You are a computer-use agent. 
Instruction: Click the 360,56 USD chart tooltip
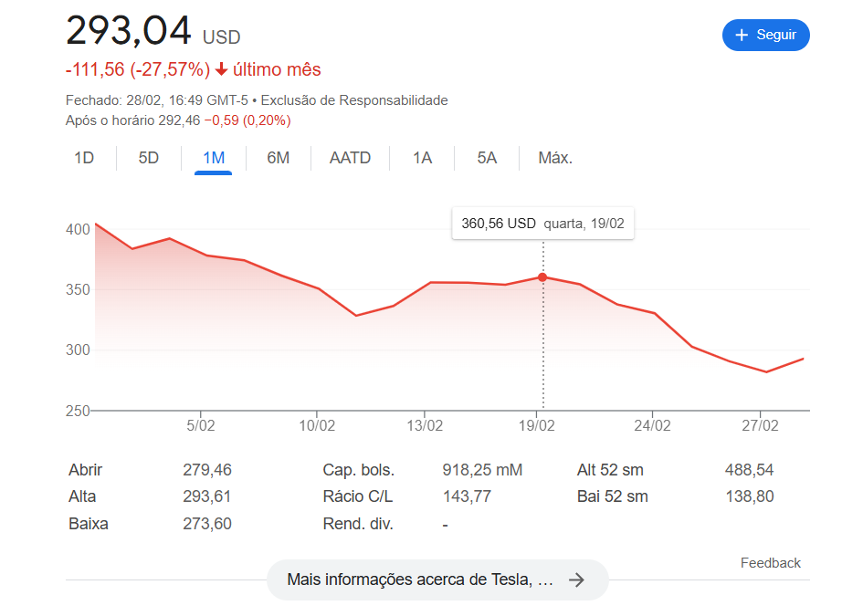[x=542, y=224]
